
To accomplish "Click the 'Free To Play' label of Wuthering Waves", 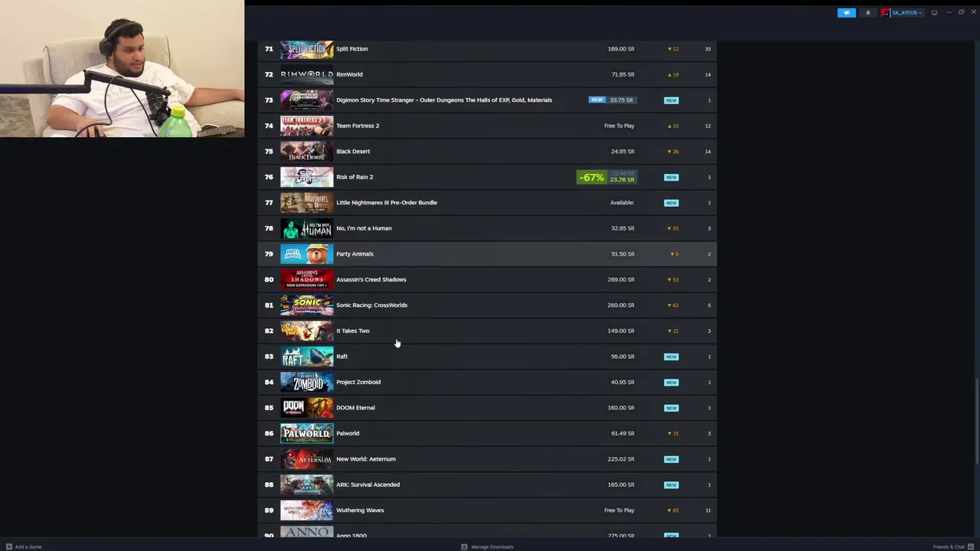I will 619,510.
